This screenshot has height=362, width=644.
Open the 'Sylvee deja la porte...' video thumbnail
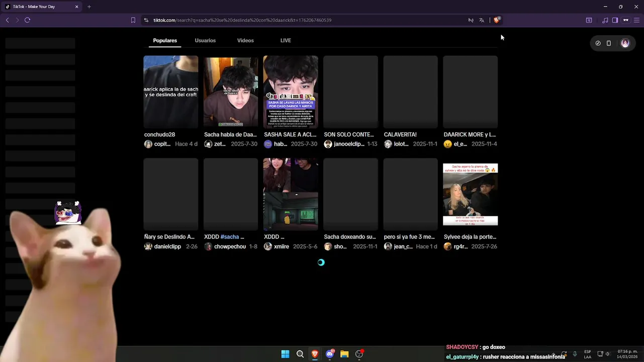click(471, 194)
